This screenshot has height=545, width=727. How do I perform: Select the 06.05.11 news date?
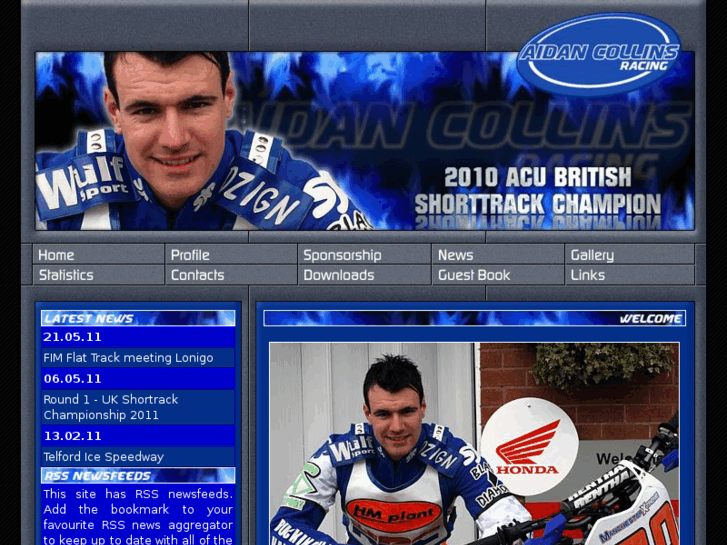pos(72,379)
